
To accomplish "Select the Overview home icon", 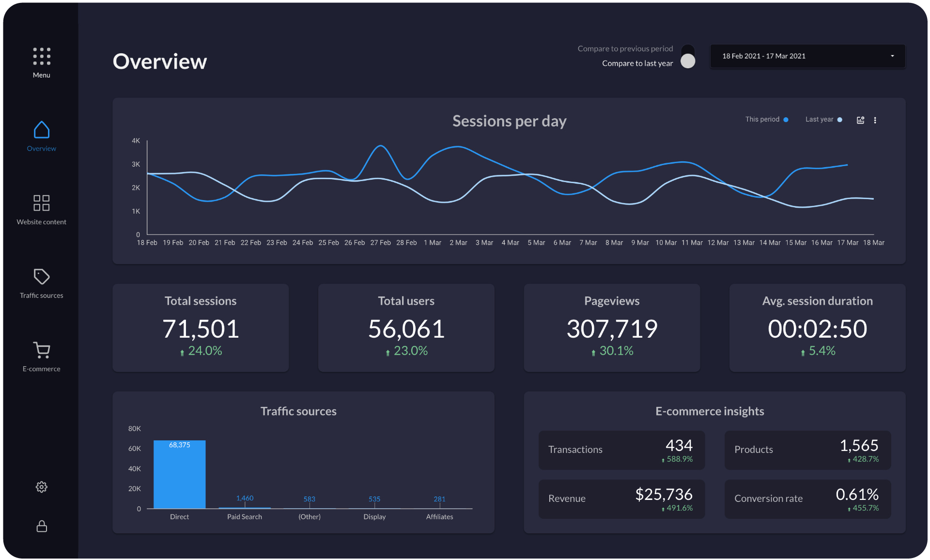I will tap(42, 130).
